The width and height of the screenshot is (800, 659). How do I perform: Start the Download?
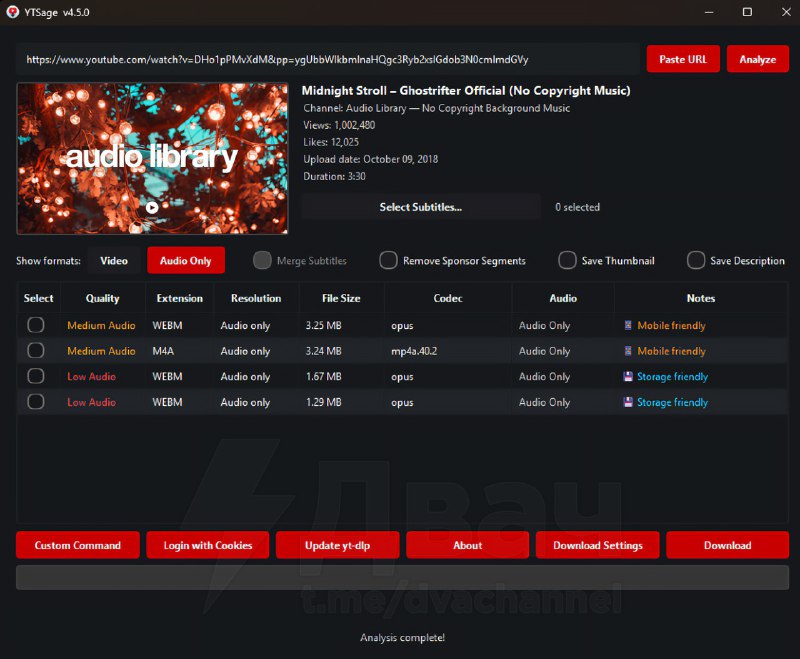point(728,545)
